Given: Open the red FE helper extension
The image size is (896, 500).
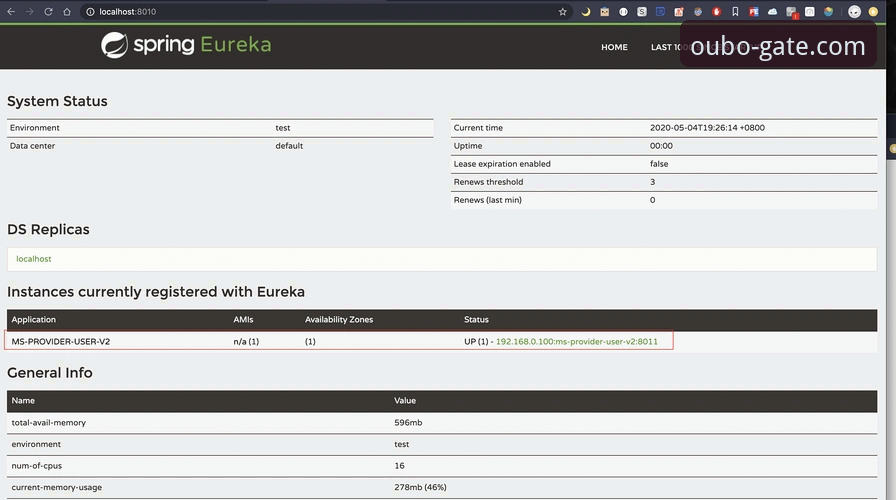Looking at the screenshot, I should point(754,11).
